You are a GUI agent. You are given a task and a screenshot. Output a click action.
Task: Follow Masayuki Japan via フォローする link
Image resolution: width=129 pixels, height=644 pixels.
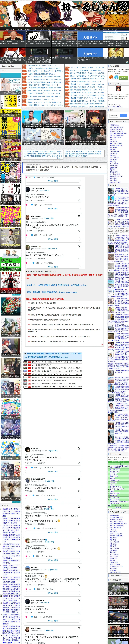coord(49,542)
